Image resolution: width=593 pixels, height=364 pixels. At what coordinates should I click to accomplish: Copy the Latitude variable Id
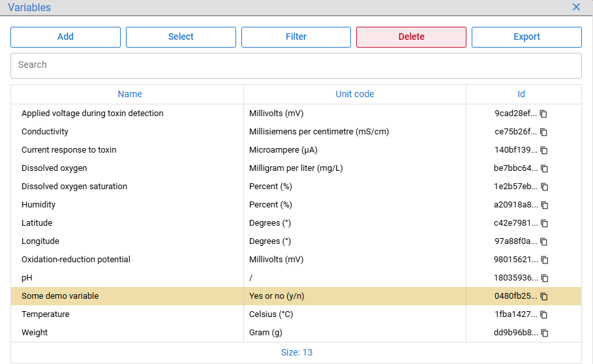click(x=544, y=223)
